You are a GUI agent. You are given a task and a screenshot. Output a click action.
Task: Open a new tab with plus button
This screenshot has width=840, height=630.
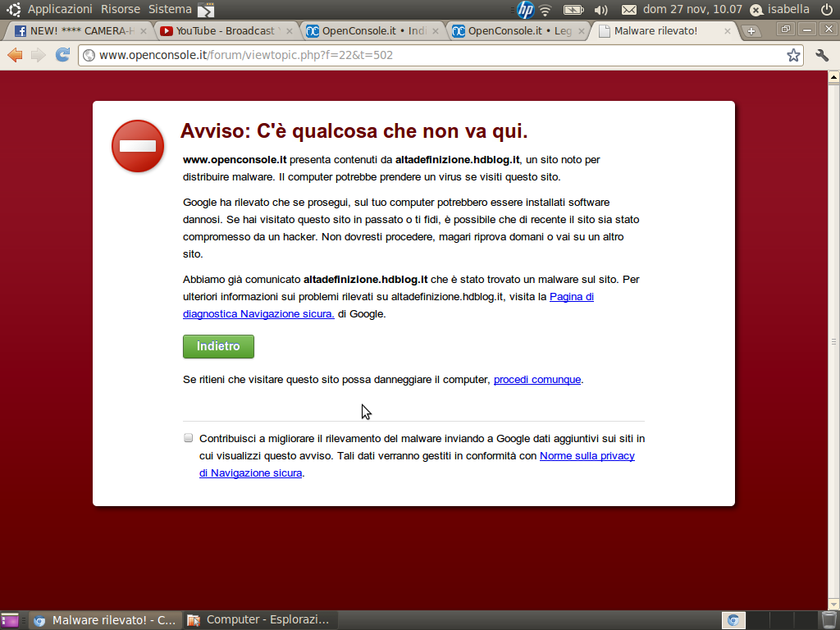coord(751,31)
